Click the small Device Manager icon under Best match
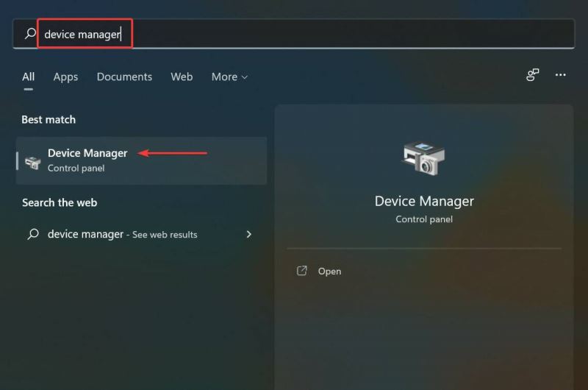This screenshot has height=390, width=588. tap(32, 160)
